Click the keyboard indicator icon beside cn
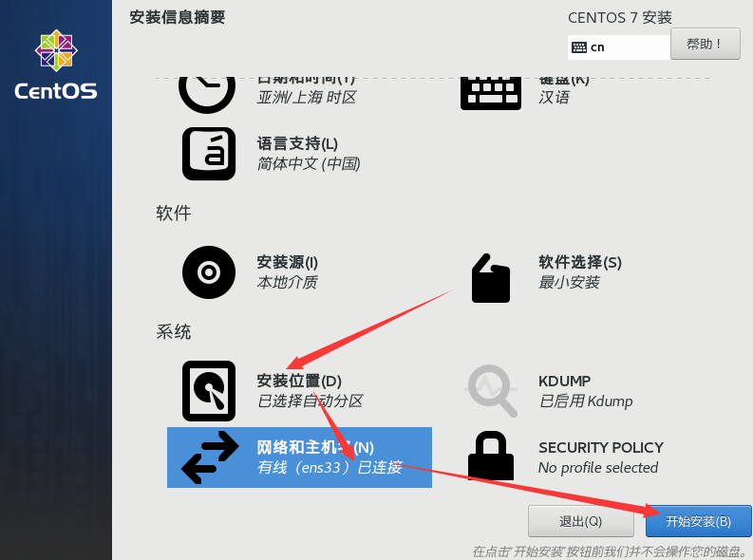753x560 pixels. tap(579, 47)
